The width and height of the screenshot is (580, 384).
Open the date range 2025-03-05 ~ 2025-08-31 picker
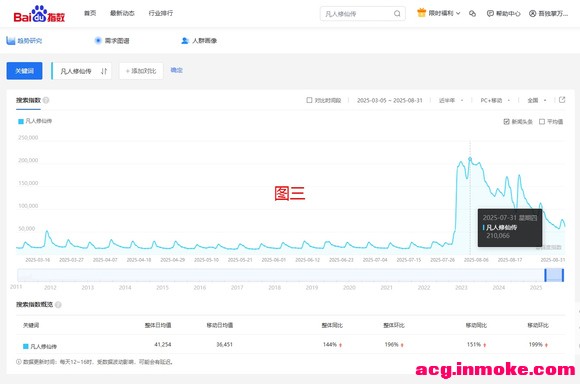(390, 100)
